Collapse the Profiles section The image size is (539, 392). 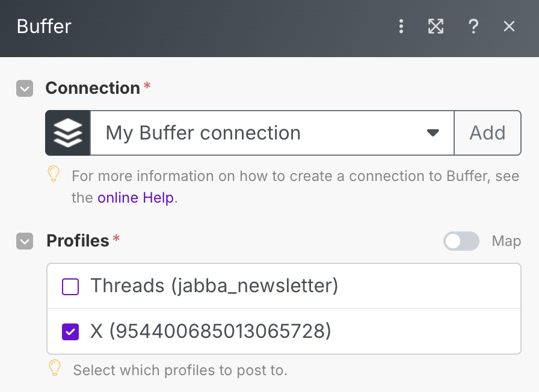coord(25,241)
